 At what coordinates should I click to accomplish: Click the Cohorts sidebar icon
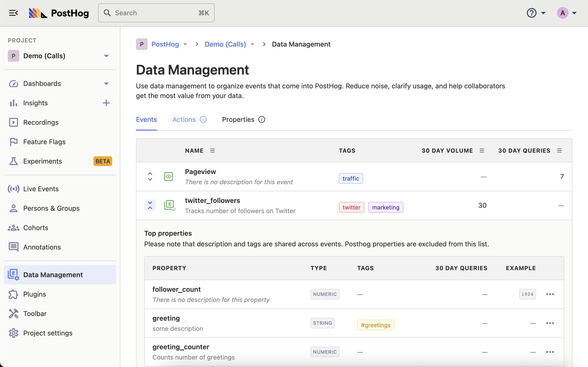14,227
